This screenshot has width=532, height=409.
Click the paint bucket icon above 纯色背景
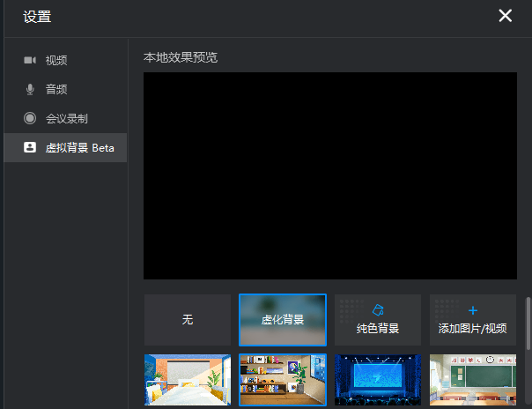378,310
